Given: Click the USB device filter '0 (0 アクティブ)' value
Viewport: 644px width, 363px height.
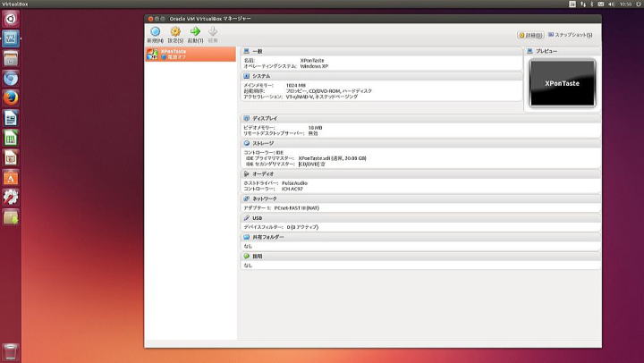Looking at the screenshot, I should (x=302, y=227).
